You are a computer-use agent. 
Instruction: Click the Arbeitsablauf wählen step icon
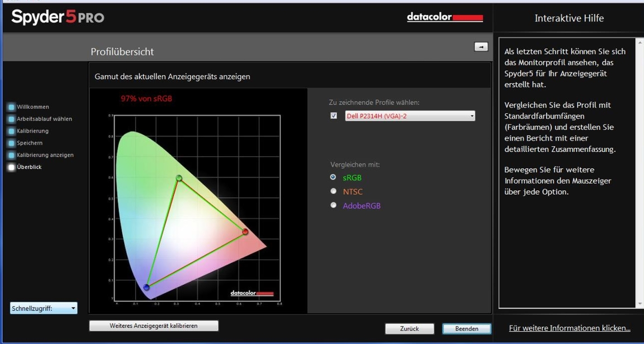click(11, 119)
